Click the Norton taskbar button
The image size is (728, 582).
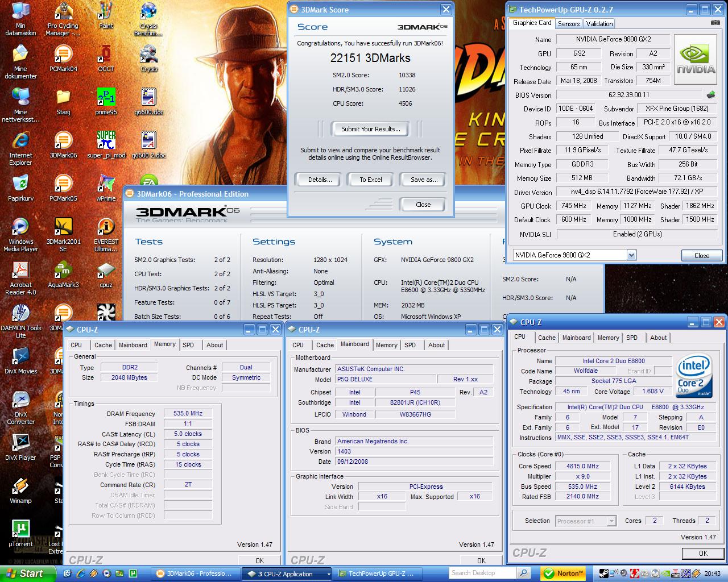(564, 573)
